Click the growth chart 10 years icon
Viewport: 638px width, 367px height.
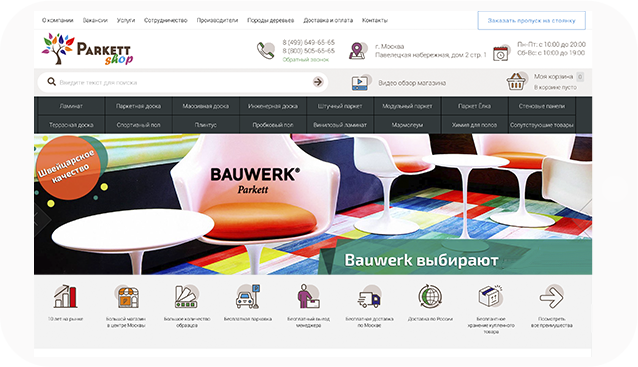pyautogui.click(x=65, y=296)
